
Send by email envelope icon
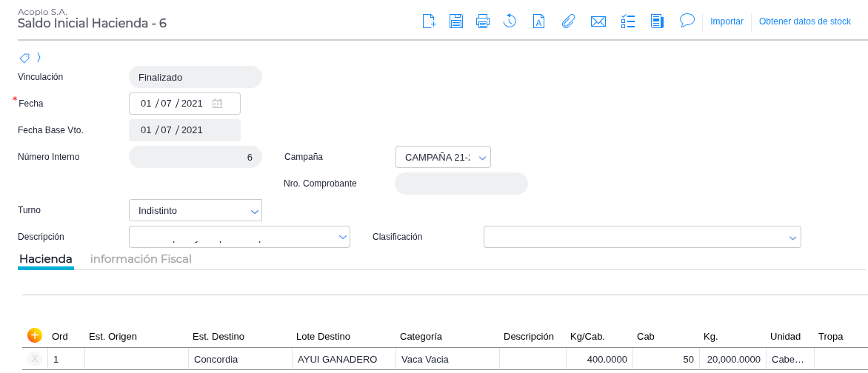(598, 21)
